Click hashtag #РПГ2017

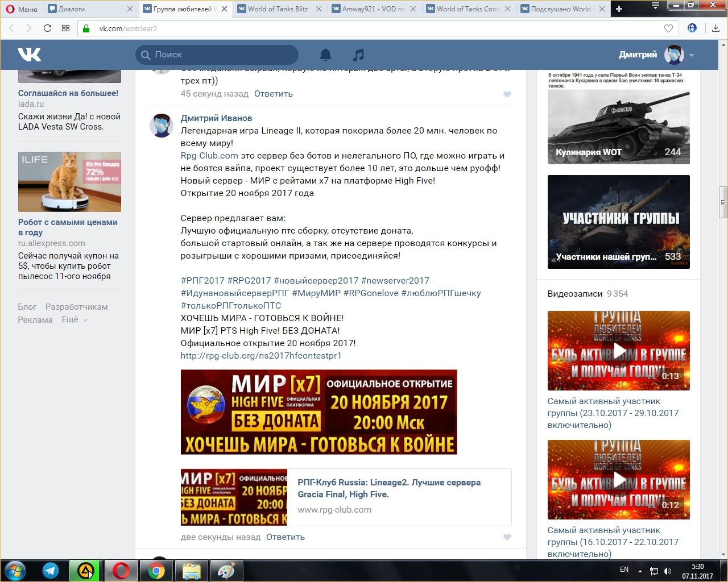tap(202, 281)
